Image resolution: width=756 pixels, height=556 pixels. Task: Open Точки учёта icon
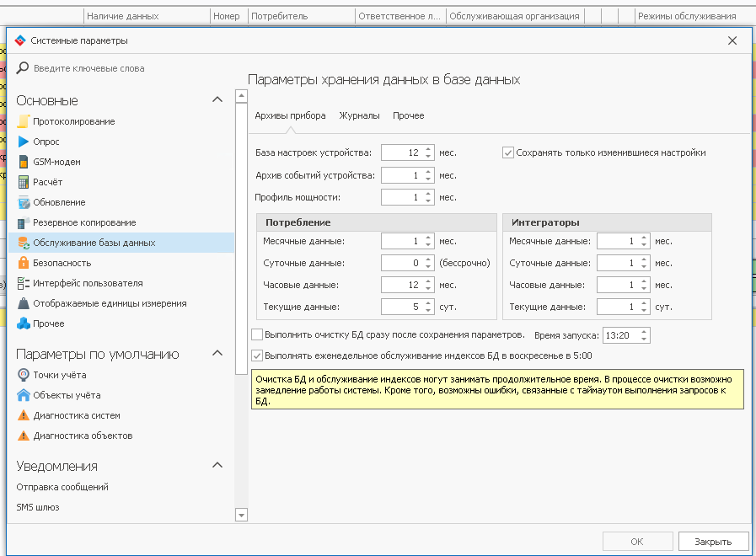24,375
